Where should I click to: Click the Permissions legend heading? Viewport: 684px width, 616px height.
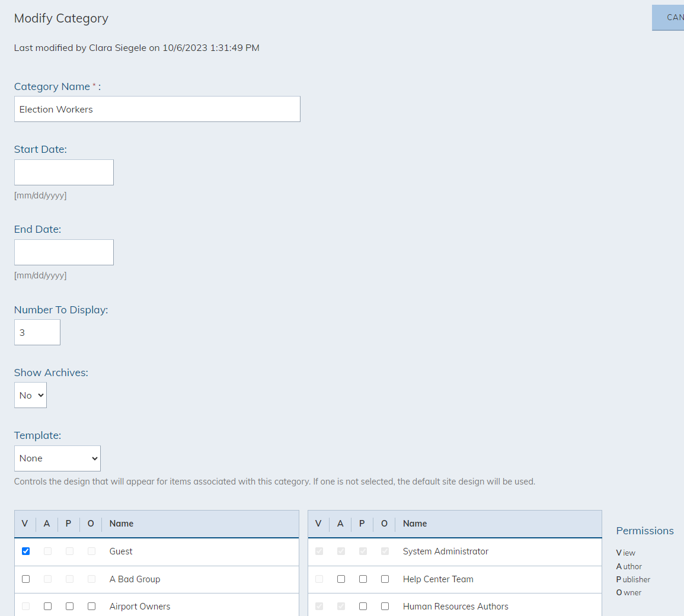coord(645,531)
